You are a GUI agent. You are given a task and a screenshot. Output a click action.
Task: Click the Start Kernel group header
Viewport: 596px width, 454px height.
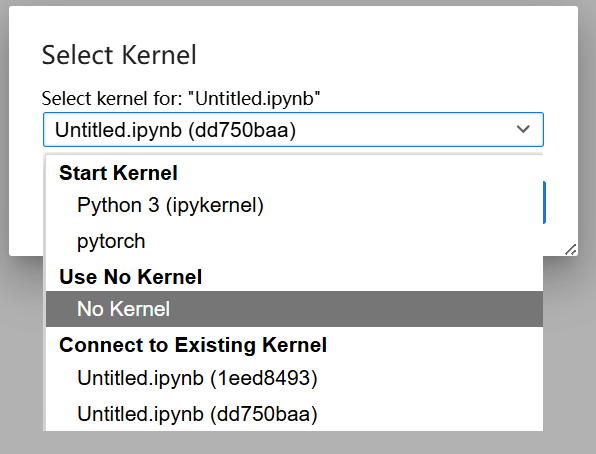[118, 173]
